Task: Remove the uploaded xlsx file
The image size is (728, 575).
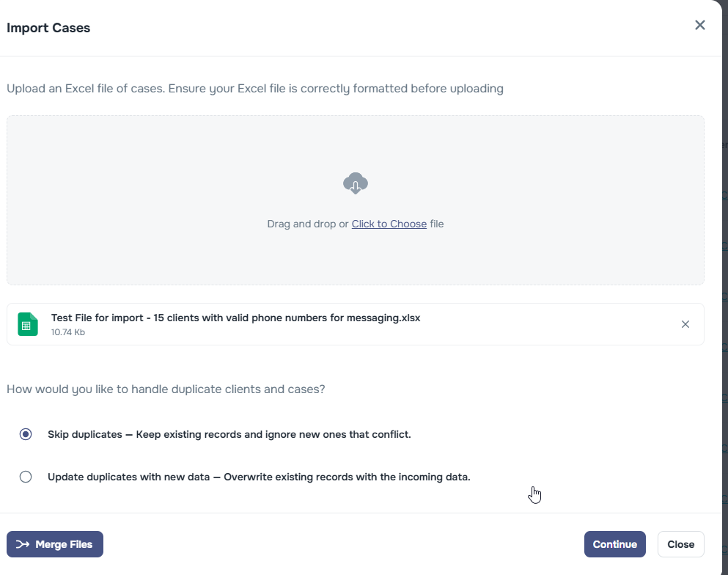Action: pos(685,324)
